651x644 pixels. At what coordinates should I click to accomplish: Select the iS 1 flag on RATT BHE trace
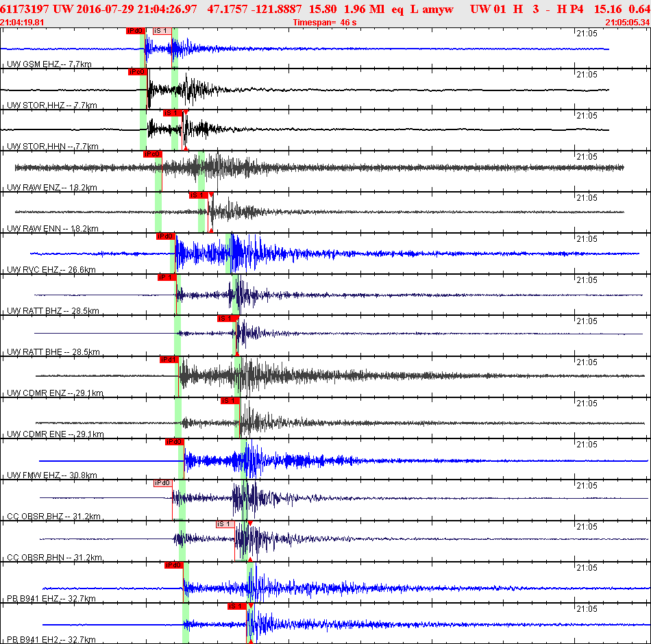[227, 319]
